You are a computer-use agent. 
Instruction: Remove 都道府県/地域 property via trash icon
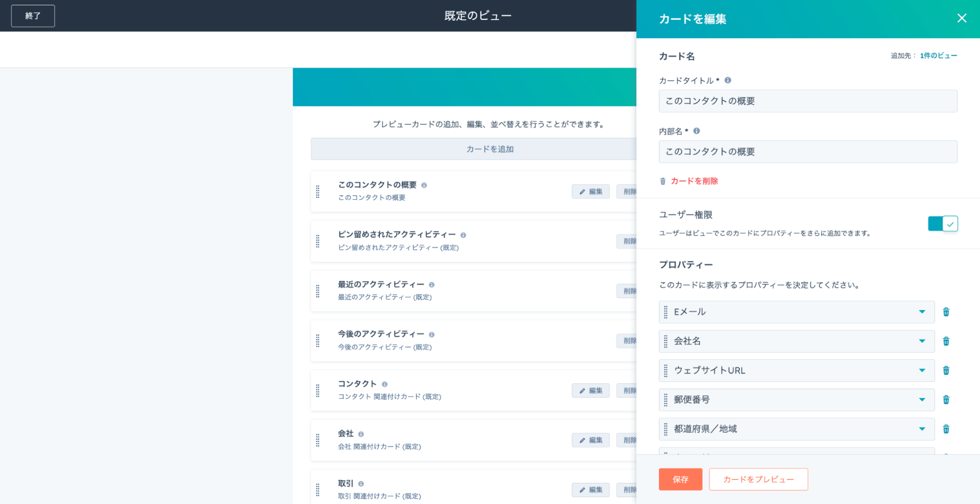coord(946,429)
